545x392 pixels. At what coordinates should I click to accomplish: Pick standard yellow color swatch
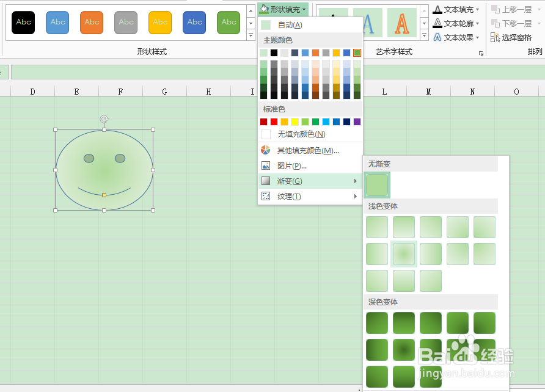(x=294, y=122)
